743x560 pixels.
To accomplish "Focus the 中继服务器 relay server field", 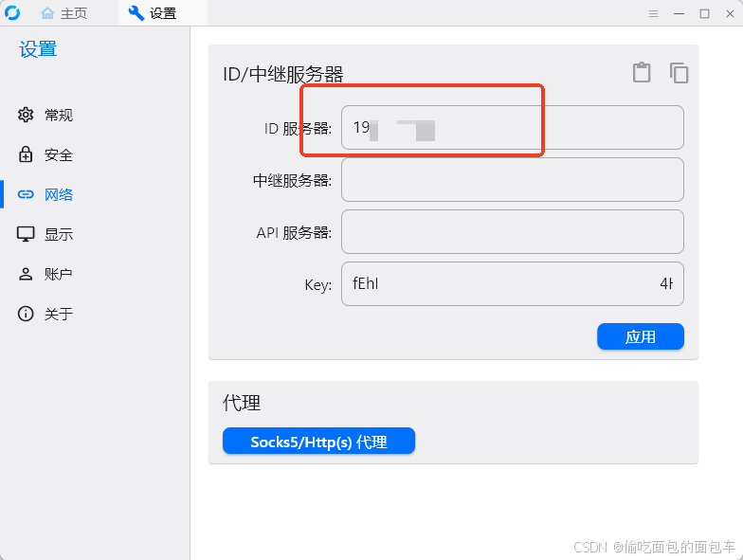I will click(512, 180).
